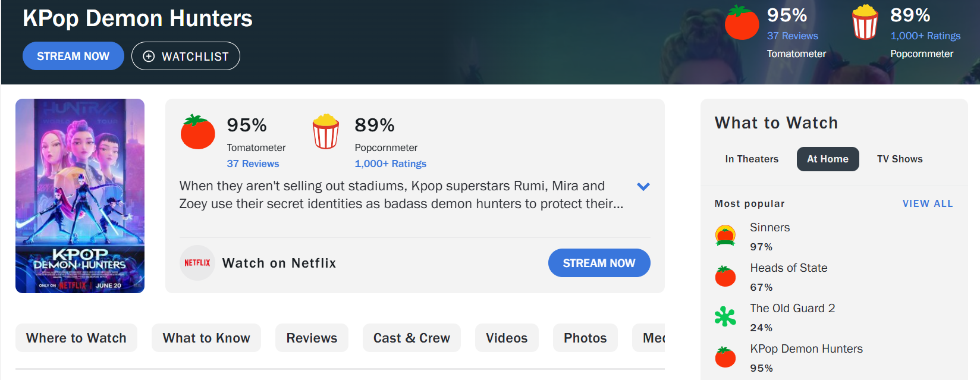Viewport: 980px width, 380px height.
Task: Click the Watch on Netflix text
Action: 279,263
